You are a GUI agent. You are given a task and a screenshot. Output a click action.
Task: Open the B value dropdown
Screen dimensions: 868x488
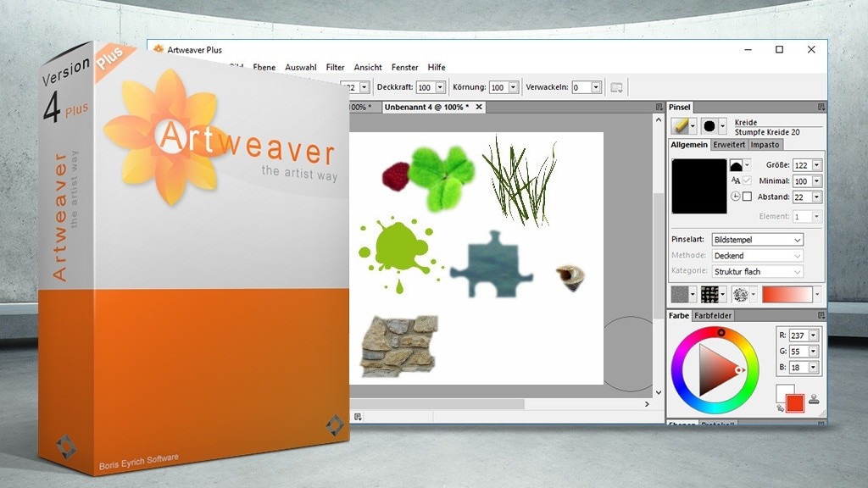[813, 368]
